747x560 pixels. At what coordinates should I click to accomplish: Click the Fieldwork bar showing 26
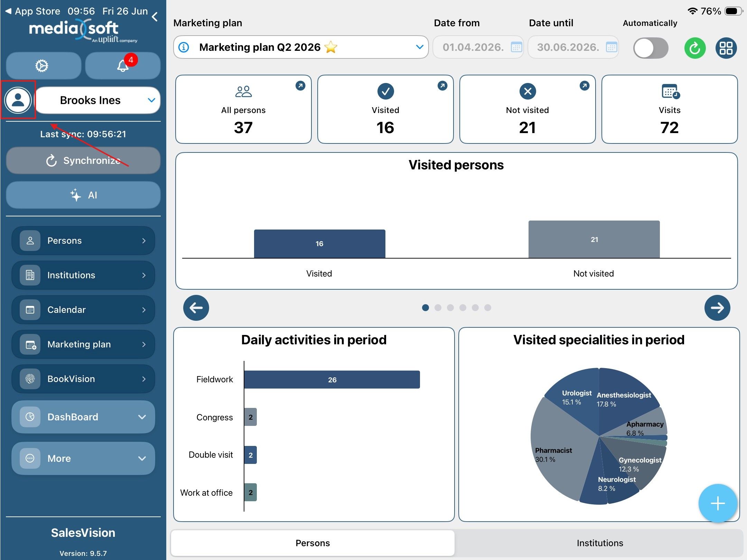point(332,380)
